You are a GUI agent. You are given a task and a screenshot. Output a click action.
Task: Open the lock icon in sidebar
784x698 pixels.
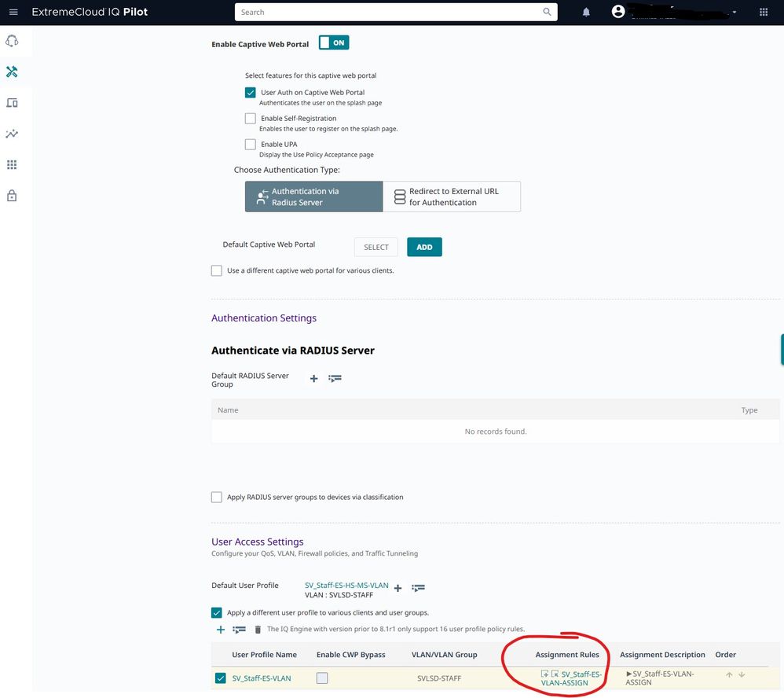tap(12, 196)
